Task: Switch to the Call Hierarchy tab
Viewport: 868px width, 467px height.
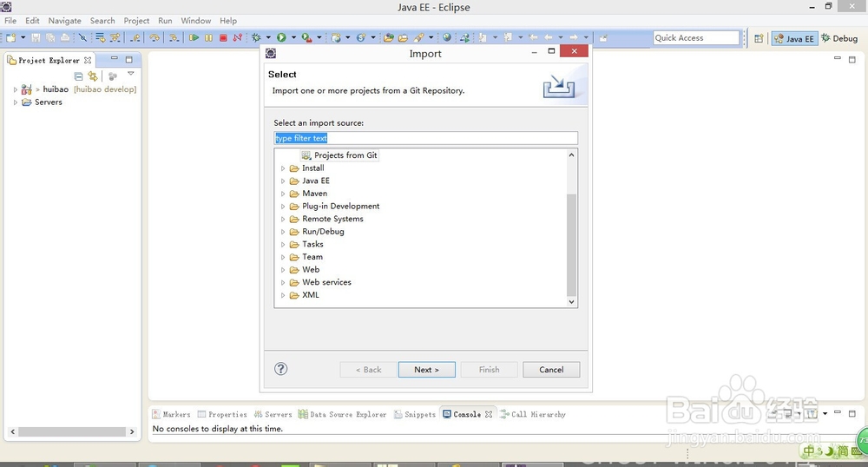Action: pos(533,414)
